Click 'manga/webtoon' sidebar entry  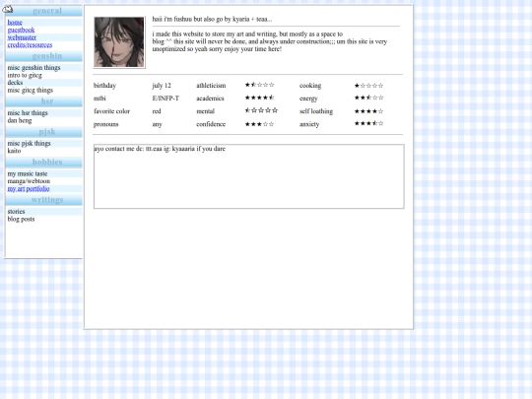[29, 181]
